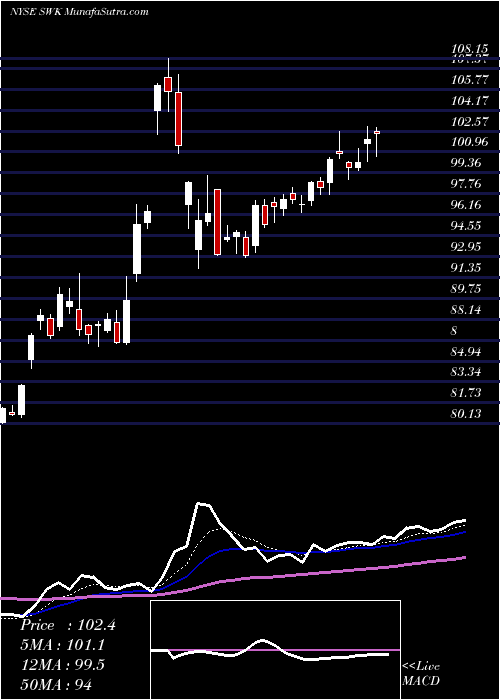500x700 pixels.
Task: Select the 5MA : 101.1 legend entry
Action: (x=63, y=645)
